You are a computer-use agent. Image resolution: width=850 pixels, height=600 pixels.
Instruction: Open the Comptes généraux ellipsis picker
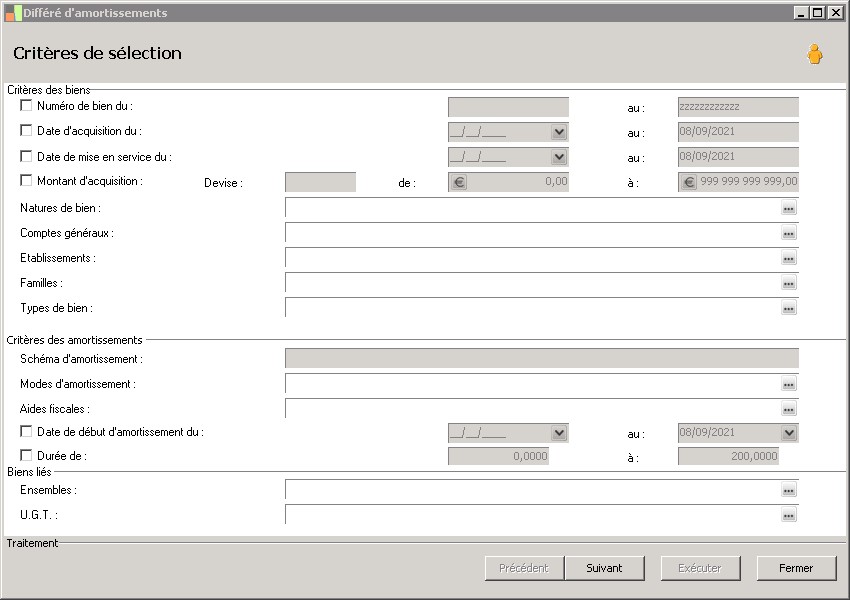(x=789, y=233)
